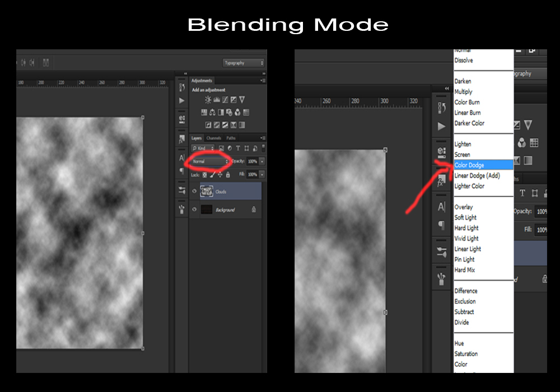Hide the Clouds layer
Screen dimensions: 560x392
(x=194, y=191)
